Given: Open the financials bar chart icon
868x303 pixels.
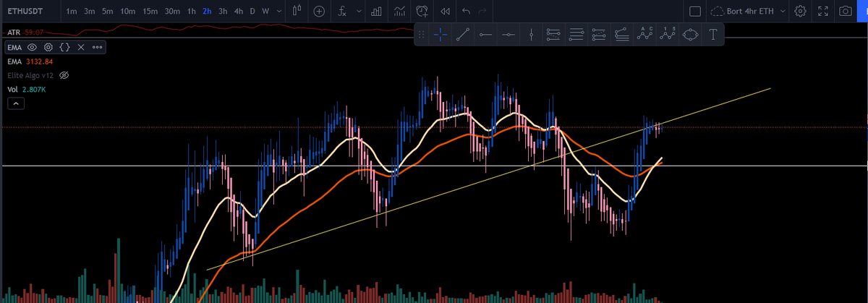Looking at the screenshot, I should coord(376,11).
